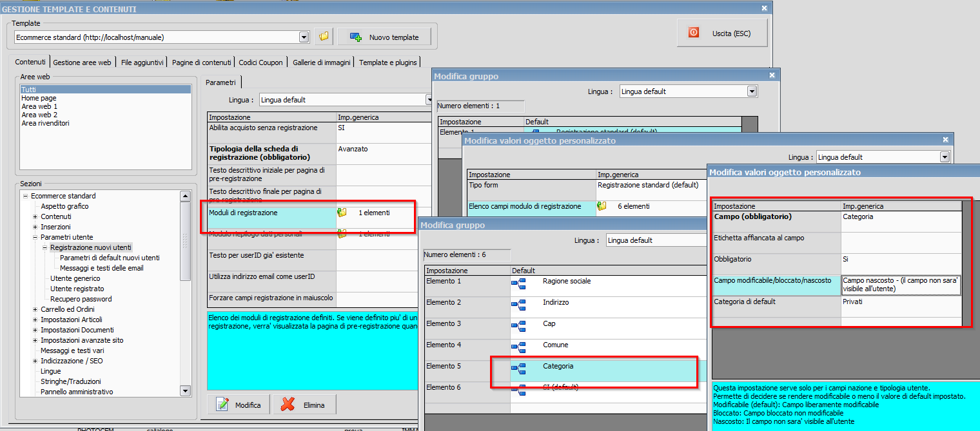This screenshot has width=980, height=431.
Task: Select the Campo (obbligatorio) row
Action: [x=836, y=222]
